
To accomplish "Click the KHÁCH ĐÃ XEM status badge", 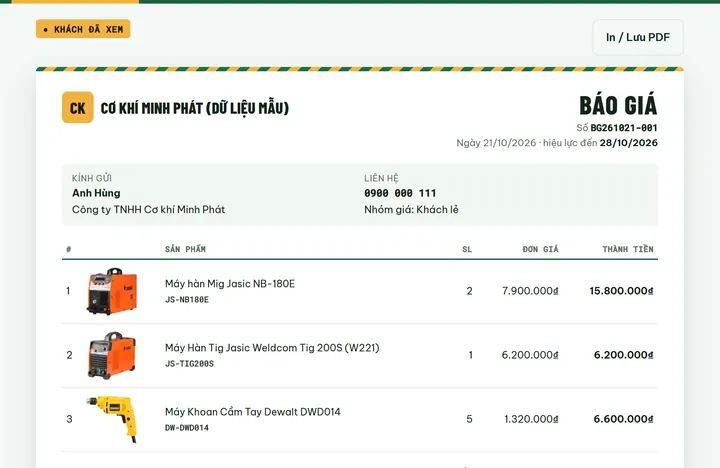I will click(83, 29).
